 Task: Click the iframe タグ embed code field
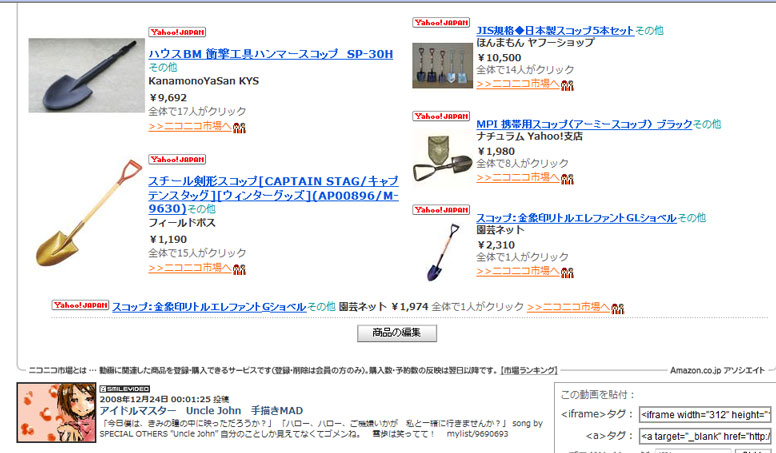click(x=705, y=415)
